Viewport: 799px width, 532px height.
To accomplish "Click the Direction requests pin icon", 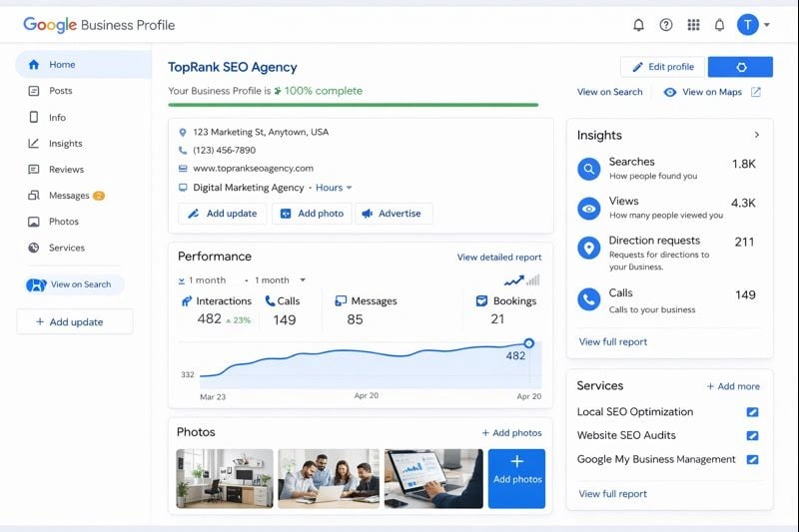I will pos(588,248).
